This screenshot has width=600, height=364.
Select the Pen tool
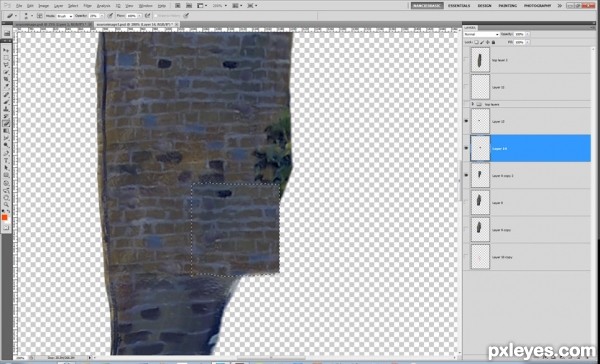(x=6, y=154)
